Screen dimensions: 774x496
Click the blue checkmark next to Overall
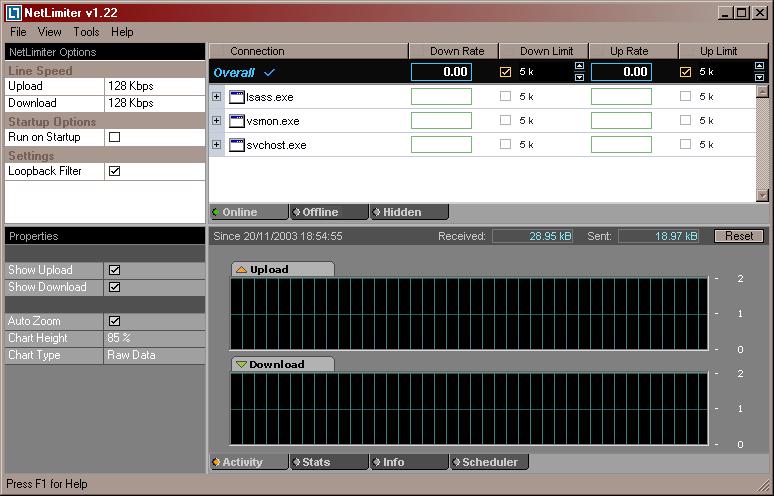269,73
